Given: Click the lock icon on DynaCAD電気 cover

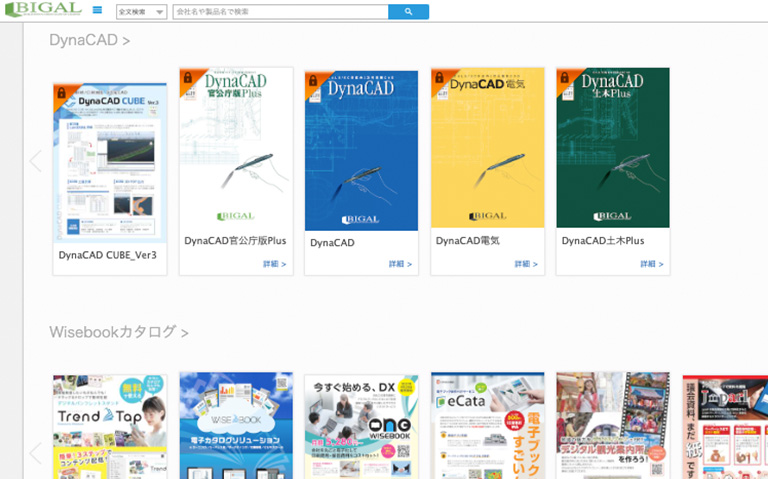Looking at the screenshot, I should coord(439,77).
